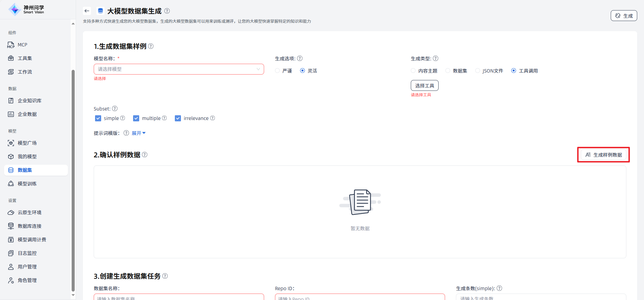The image size is (644, 300).
Task: Click help icon next to 生成类型
Action: (x=436, y=58)
